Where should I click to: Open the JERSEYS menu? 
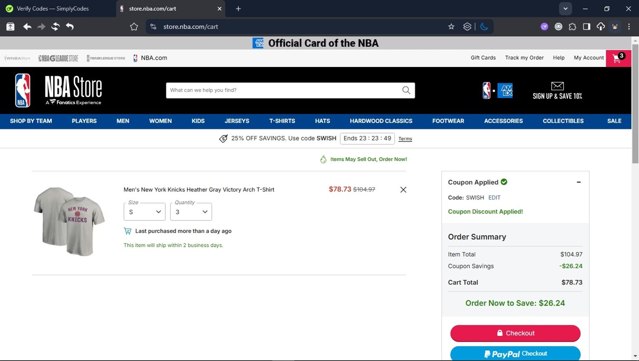(x=237, y=121)
